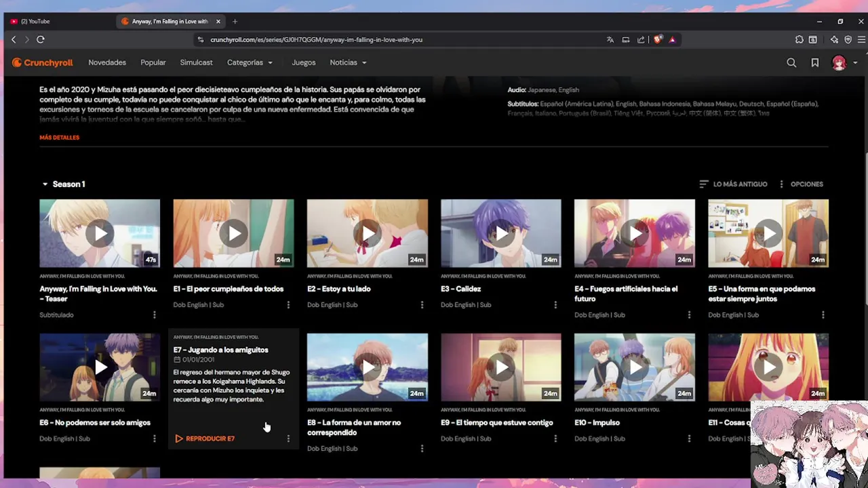
Task: Go back to previous page
Action: pyautogui.click(x=14, y=39)
